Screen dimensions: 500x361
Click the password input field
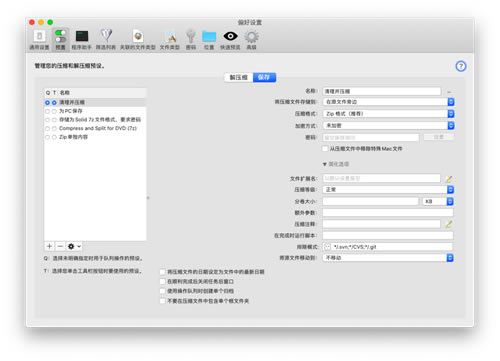(371, 138)
